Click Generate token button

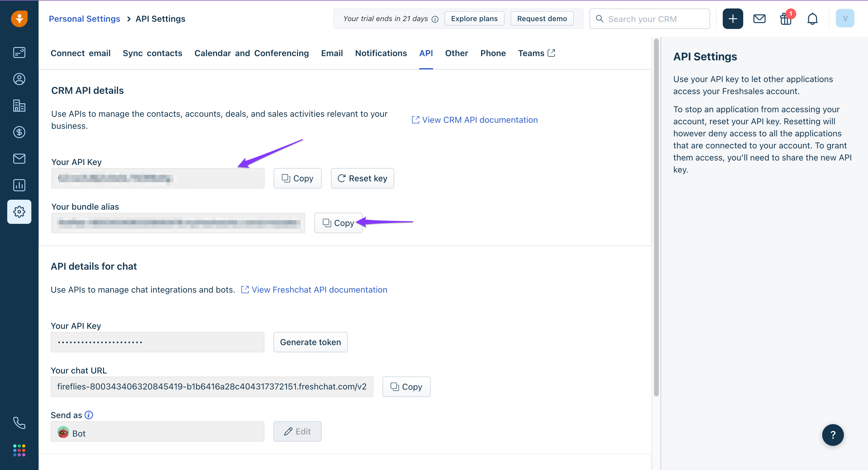310,342
